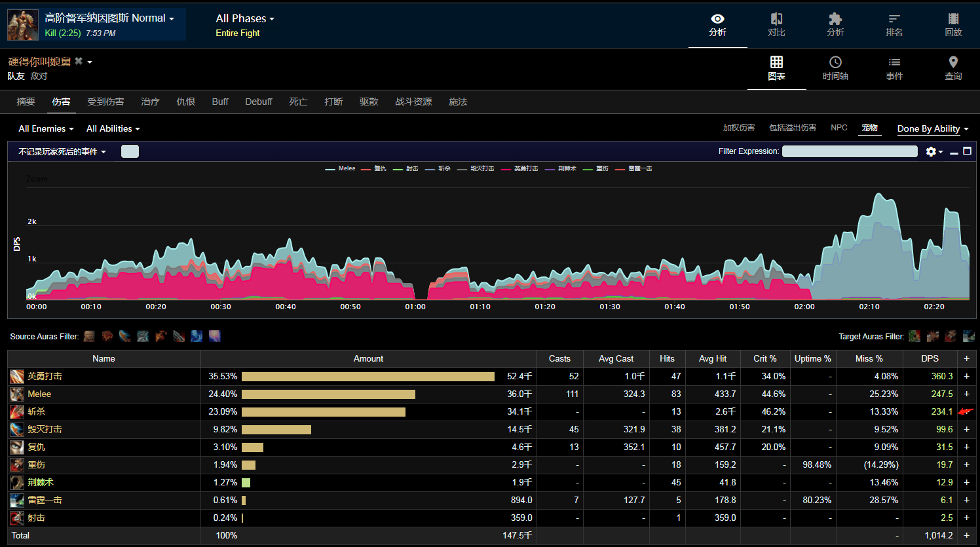This screenshot has height=547, width=980.
Task: Switch to the 摘要 tab
Action: coord(26,102)
